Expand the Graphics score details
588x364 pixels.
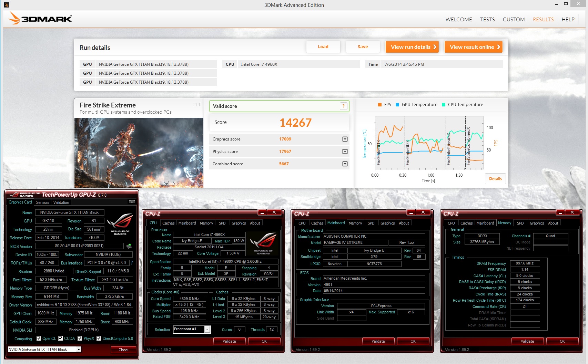(345, 139)
